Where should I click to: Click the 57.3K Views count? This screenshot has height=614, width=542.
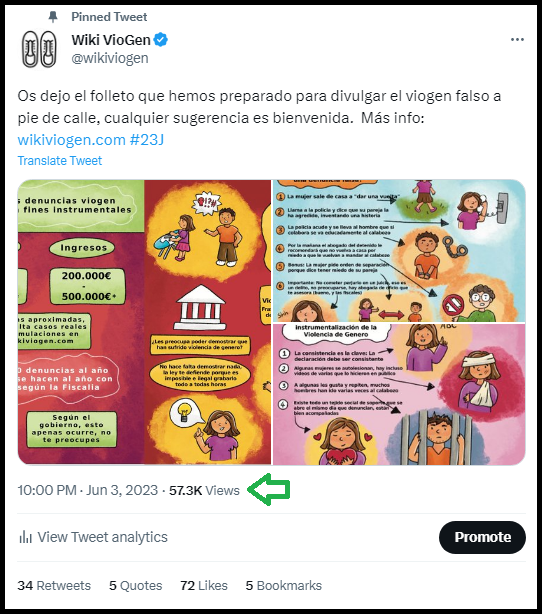(204, 490)
